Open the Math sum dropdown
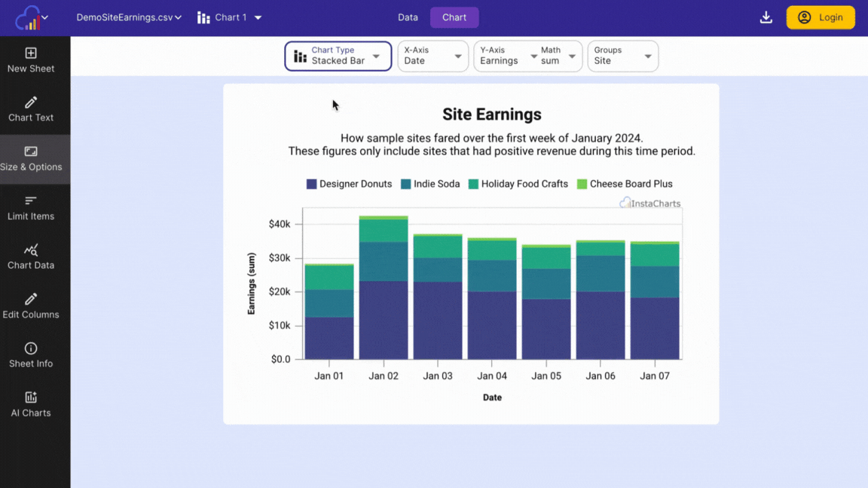868x488 pixels. [x=559, y=56]
